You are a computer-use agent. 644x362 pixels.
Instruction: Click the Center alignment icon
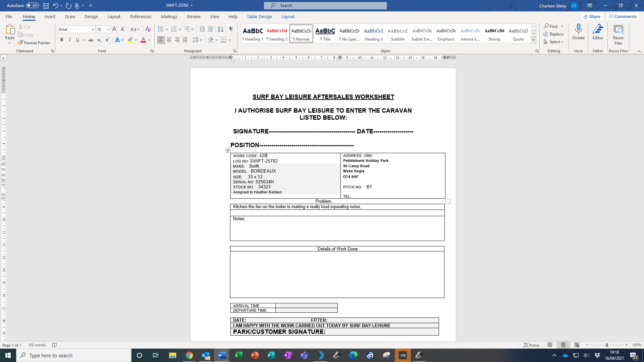coord(169,40)
